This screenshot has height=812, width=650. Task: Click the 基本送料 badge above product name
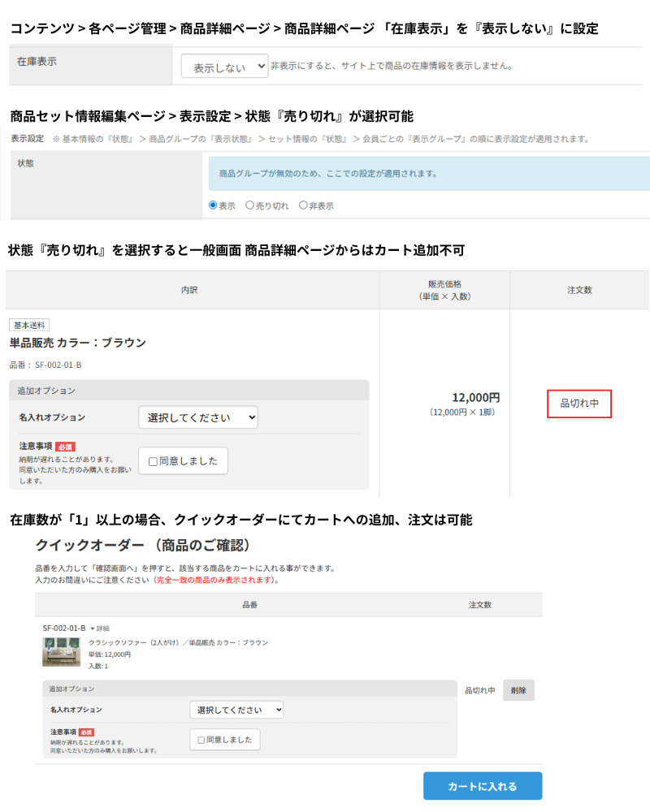click(29, 325)
